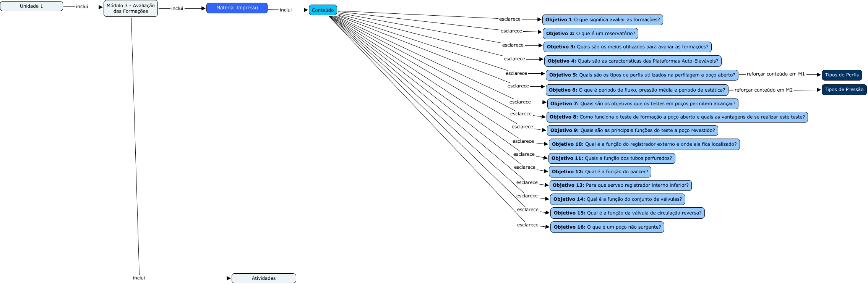Image resolution: width=868 pixels, height=284 pixels.
Task: Select the Conteúdo node
Action: pyautogui.click(x=323, y=10)
